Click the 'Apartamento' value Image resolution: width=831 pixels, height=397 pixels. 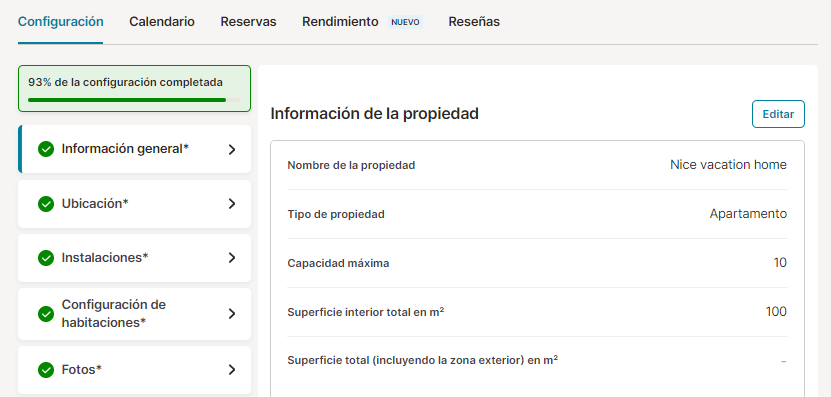(x=748, y=214)
